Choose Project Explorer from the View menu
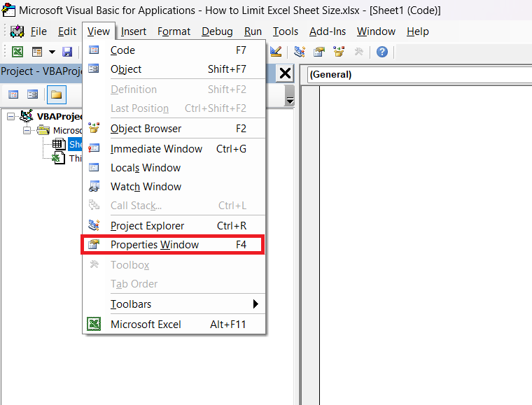This screenshot has height=405, width=532. coord(174,226)
